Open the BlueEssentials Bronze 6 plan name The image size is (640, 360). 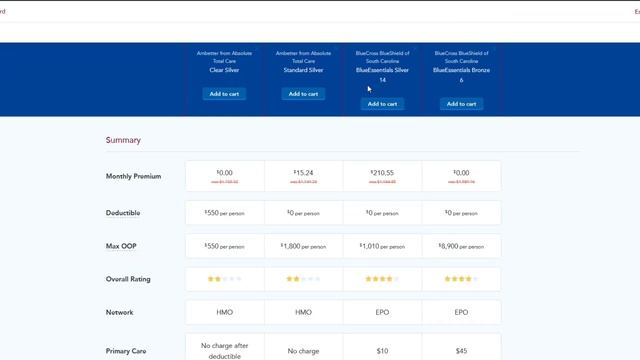pos(461,75)
